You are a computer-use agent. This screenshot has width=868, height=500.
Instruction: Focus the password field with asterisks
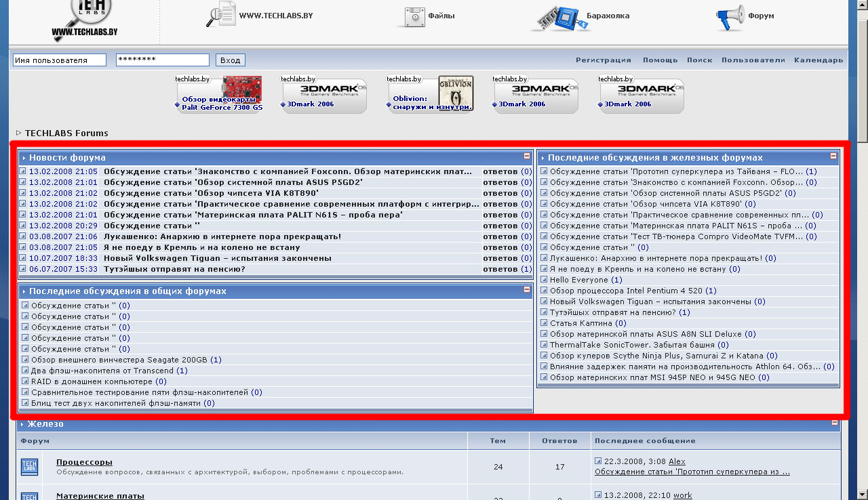(163, 60)
